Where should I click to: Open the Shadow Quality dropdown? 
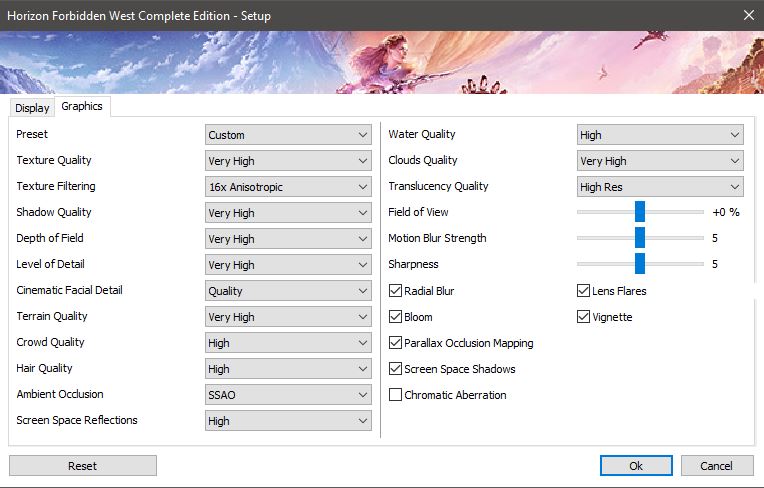pyautogui.click(x=288, y=213)
